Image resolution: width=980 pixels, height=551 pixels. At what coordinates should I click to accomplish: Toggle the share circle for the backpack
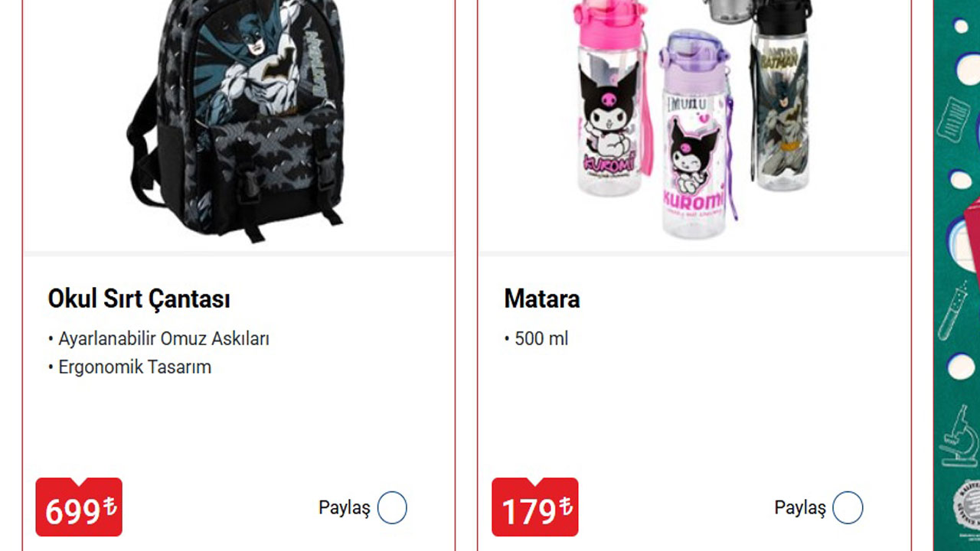(x=392, y=507)
